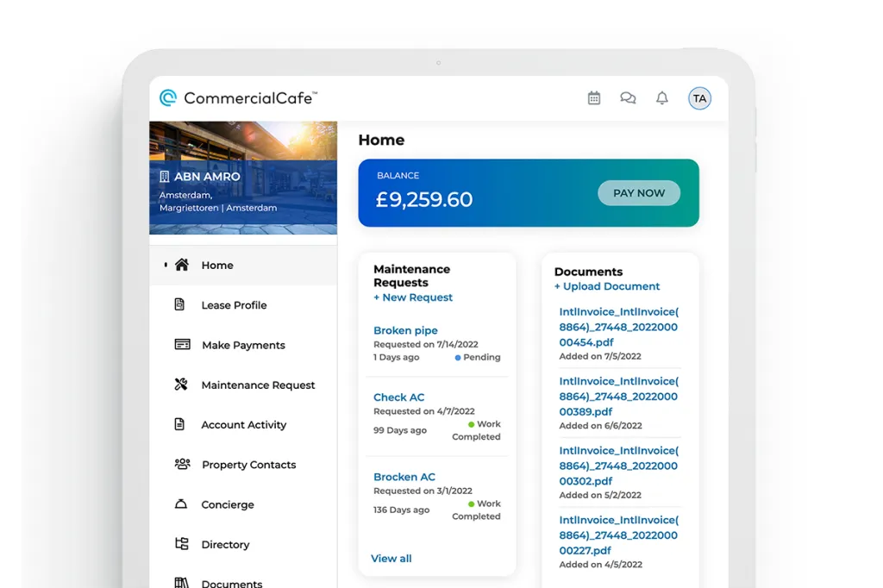The image size is (883, 588).
Task: Click the Lease Profile document icon
Action: [x=179, y=304]
